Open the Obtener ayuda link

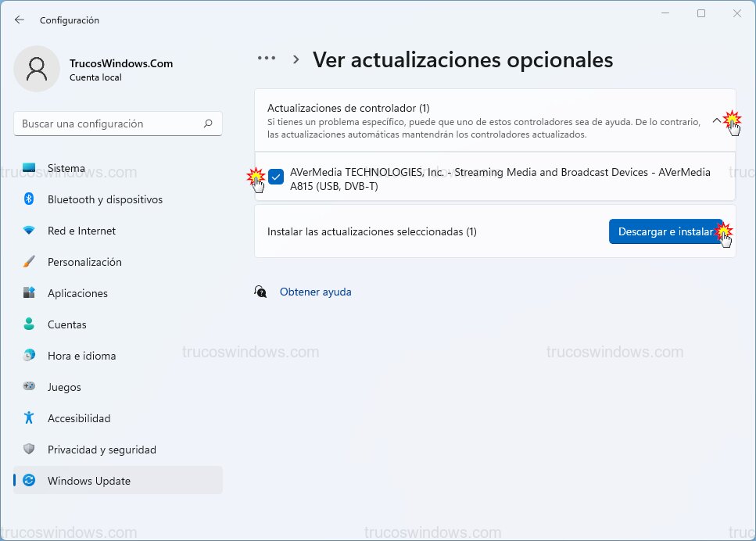coord(315,292)
